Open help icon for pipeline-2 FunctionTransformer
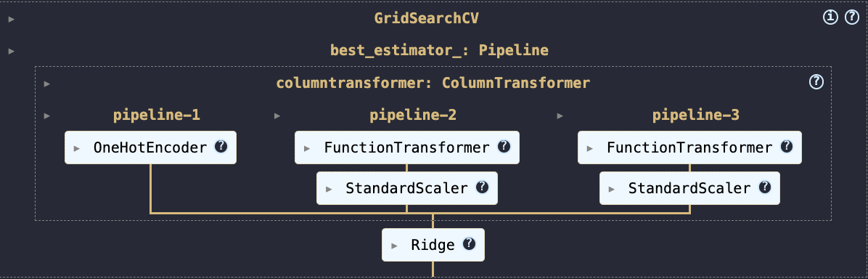The image size is (868, 279). coord(504,147)
